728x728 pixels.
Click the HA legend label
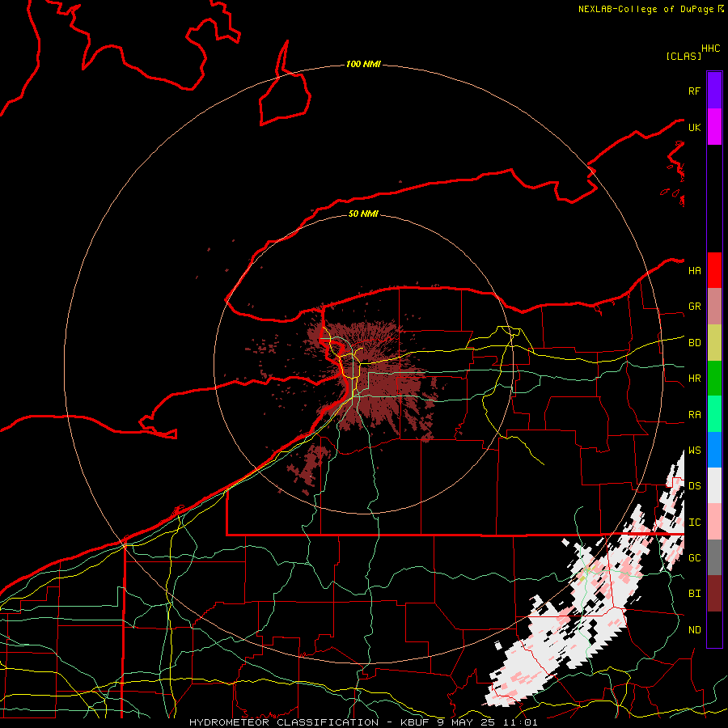click(x=694, y=270)
